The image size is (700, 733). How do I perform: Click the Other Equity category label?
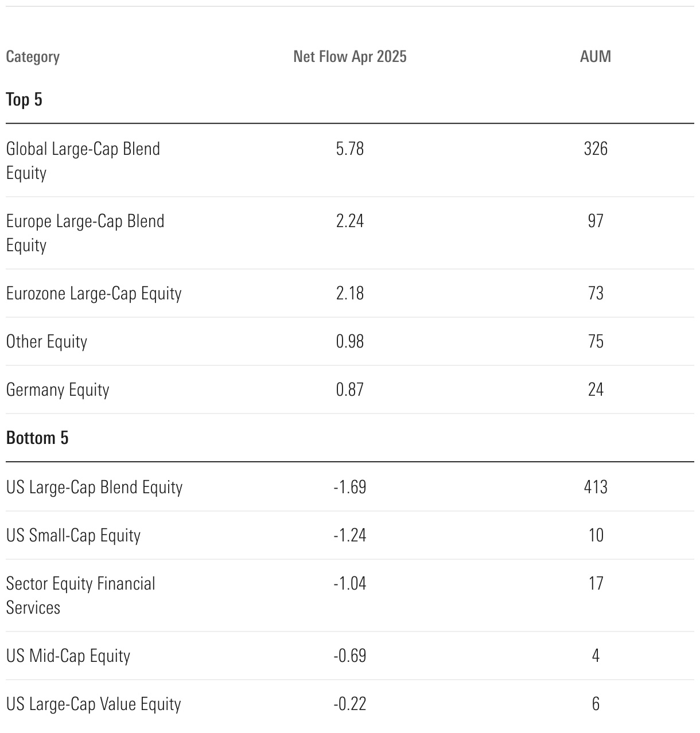(46, 342)
